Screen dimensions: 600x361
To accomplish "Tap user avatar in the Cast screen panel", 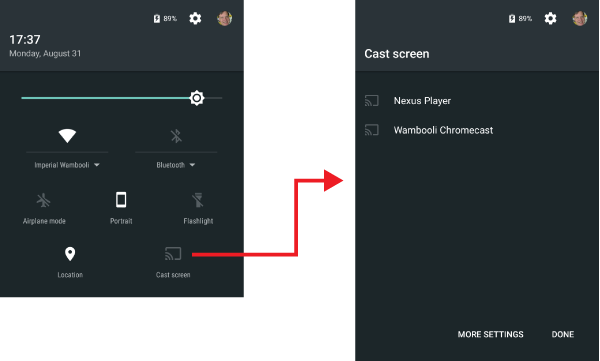I will [x=580, y=18].
